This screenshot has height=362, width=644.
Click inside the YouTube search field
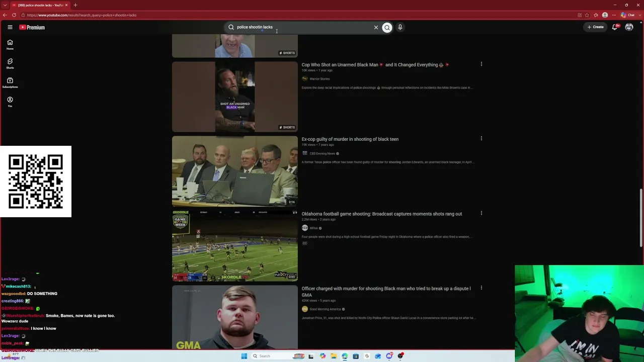pyautogui.click(x=302, y=27)
